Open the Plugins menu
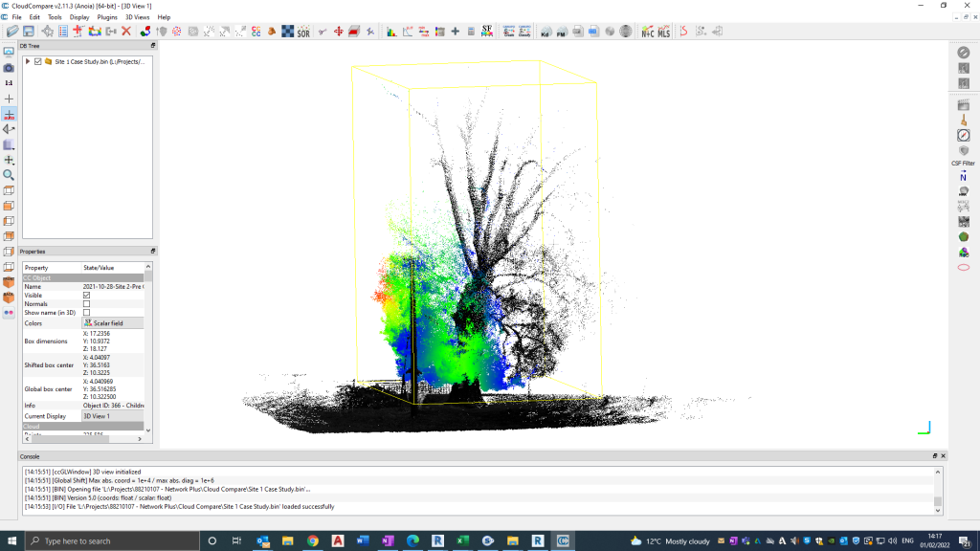 click(107, 17)
